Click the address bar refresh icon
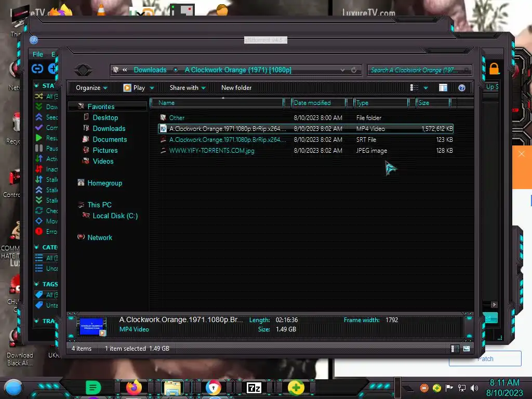The image size is (532, 399). (x=354, y=70)
